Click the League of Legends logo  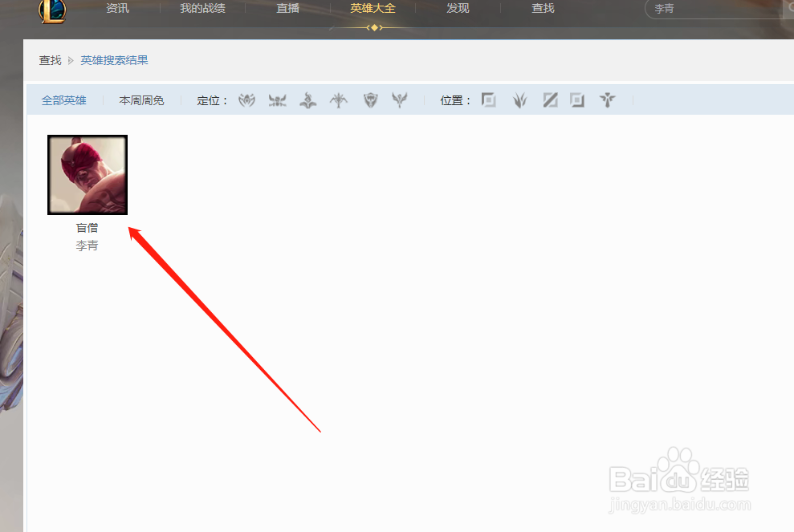(x=52, y=11)
